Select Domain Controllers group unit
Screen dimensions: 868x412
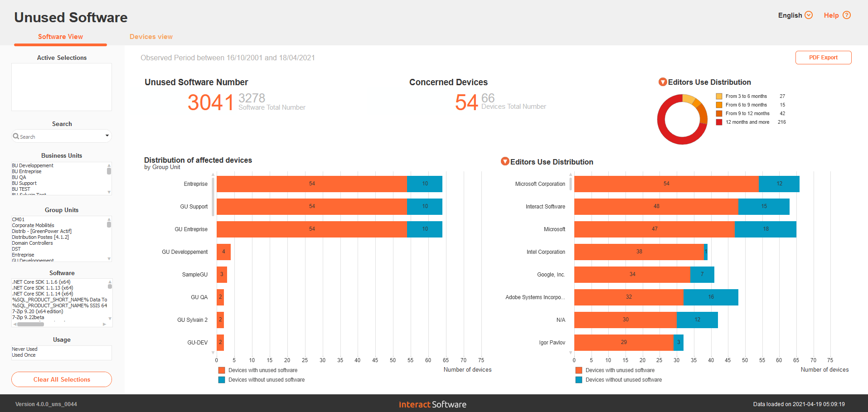click(x=32, y=243)
